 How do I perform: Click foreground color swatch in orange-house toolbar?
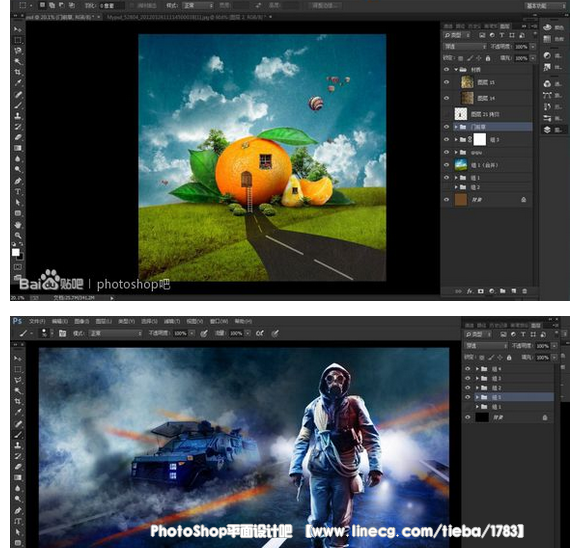[15, 252]
